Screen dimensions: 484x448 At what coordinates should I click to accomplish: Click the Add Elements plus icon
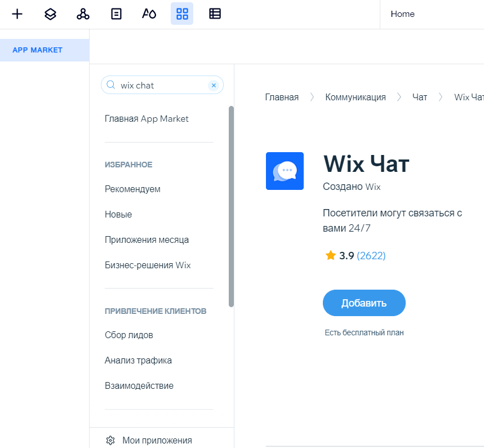point(17,14)
